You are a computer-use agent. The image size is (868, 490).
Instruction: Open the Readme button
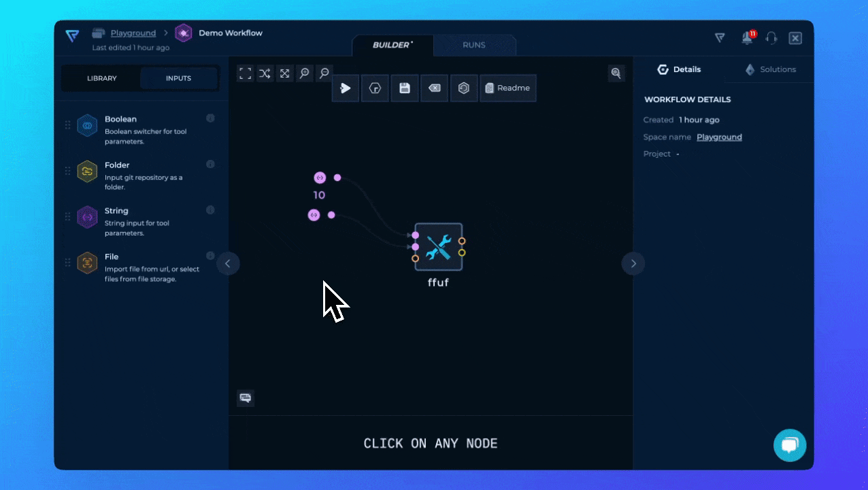pyautogui.click(x=508, y=88)
